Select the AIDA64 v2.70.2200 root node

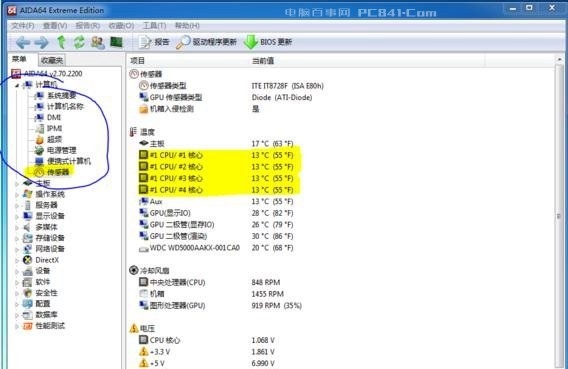pyautogui.click(x=53, y=74)
